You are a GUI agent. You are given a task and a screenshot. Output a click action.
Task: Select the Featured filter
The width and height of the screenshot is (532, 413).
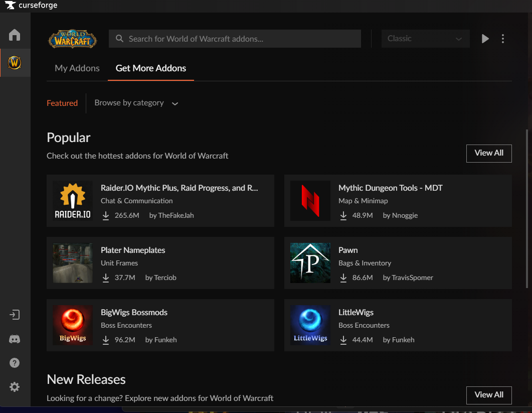click(62, 103)
